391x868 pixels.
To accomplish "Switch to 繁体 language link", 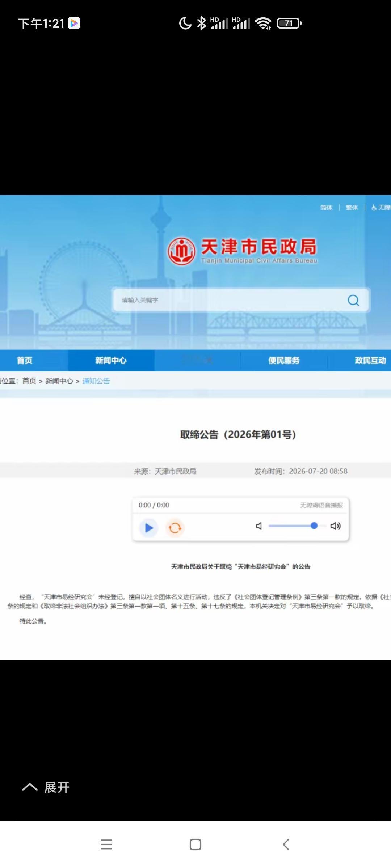I will [352, 207].
